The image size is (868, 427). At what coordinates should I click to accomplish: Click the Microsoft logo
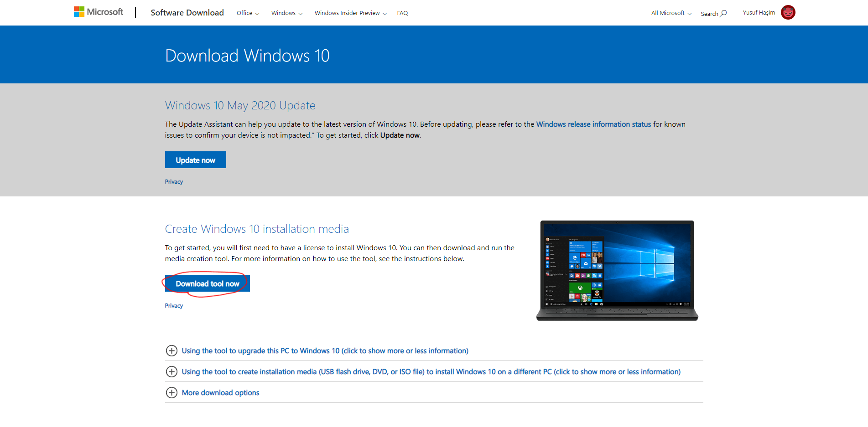99,12
